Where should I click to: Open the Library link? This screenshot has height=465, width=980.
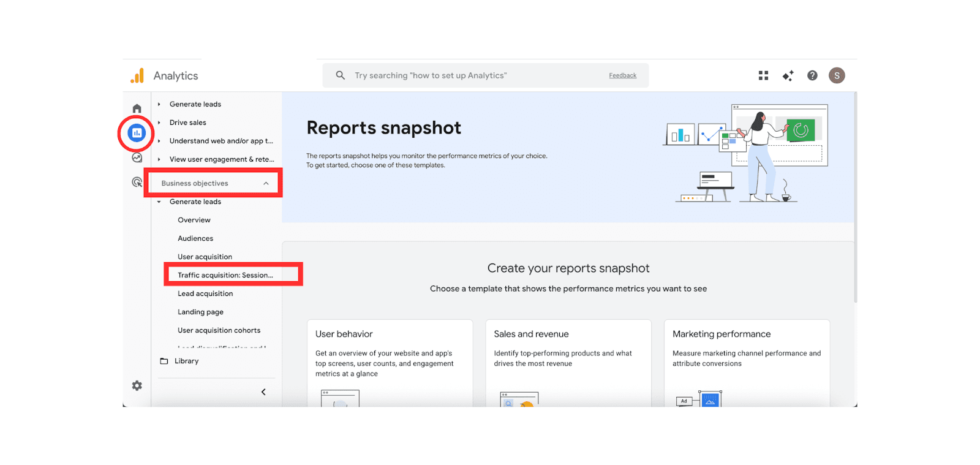tap(187, 361)
